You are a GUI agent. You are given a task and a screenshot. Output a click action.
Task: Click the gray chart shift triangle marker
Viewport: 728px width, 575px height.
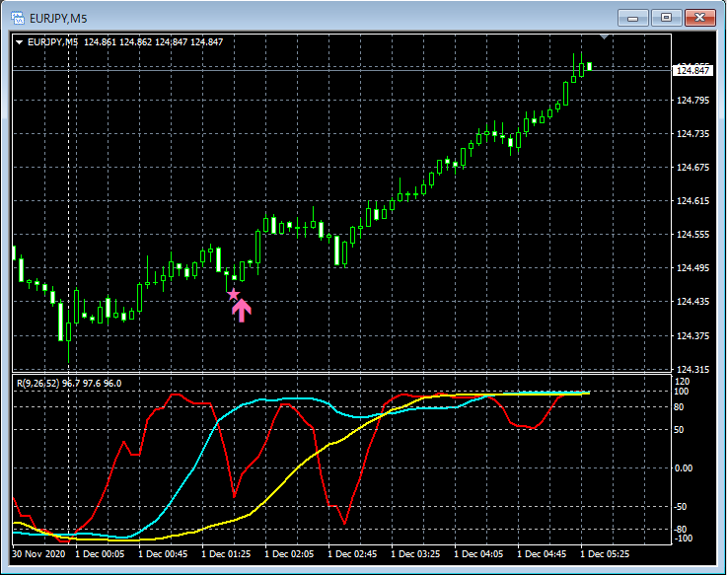605,37
